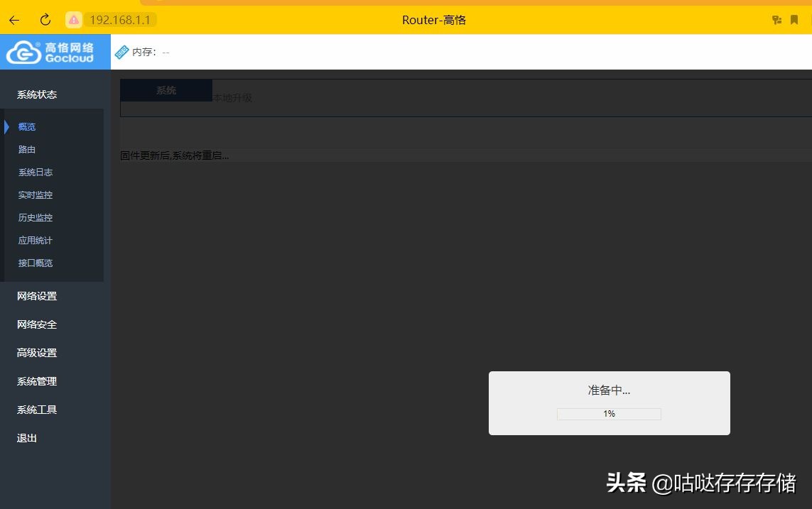
Task: Click the bookmark icon in browser toolbar
Action: point(794,20)
